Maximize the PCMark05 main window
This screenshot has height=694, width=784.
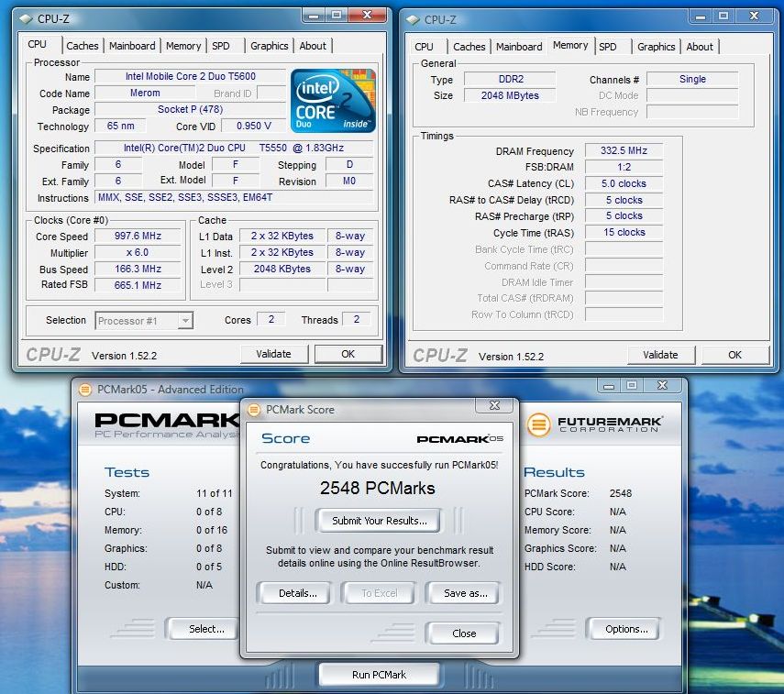tap(632, 385)
